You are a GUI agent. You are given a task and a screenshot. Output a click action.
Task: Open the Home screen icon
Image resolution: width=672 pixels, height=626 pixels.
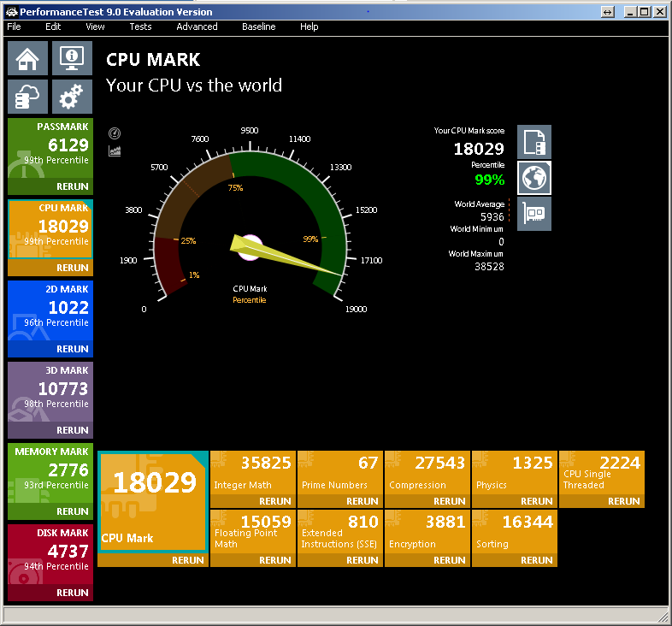pyautogui.click(x=28, y=58)
